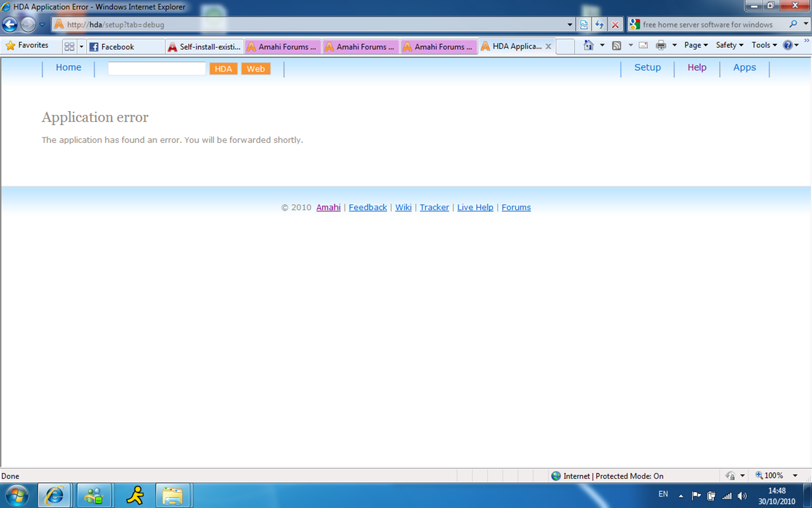Screen dimensions: 812x508
Task: Open the Apps page link
Action: click(744, 68)
